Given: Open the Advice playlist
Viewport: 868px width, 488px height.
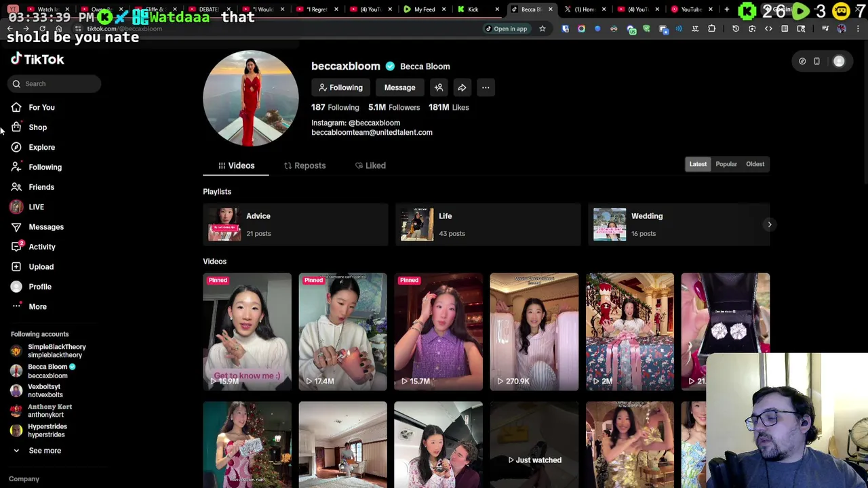Looking at the screenshot, I should pyautogui.click(x=295, y=224).
